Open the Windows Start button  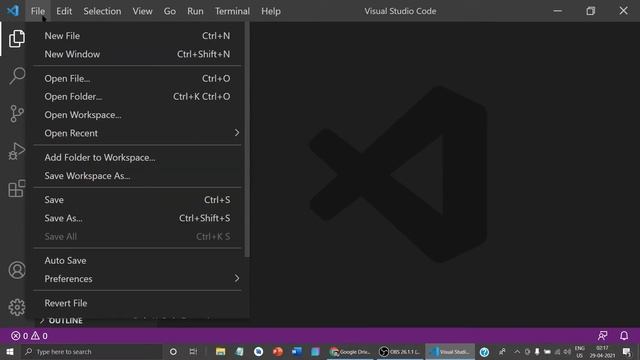pos(10,351)
